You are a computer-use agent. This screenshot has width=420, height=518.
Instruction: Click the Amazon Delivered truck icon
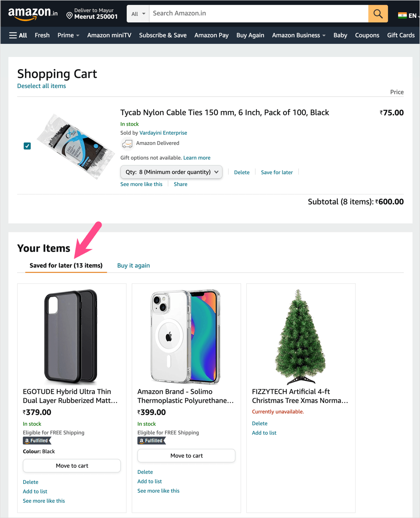pyautogui.click(x=127, y=143)
